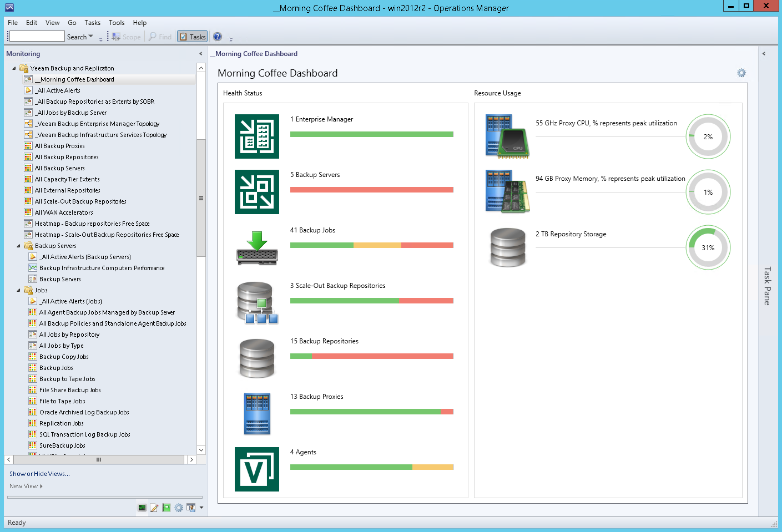782x532 pixels.
Task: Collapse the Jobs folder node
Action: 19,290
